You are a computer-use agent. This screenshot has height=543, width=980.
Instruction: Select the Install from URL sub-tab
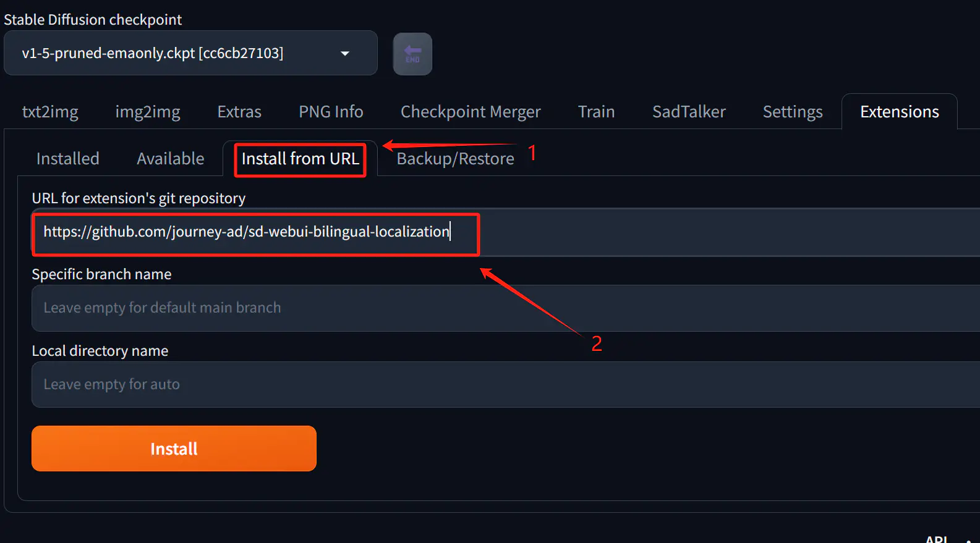(300, 159)
